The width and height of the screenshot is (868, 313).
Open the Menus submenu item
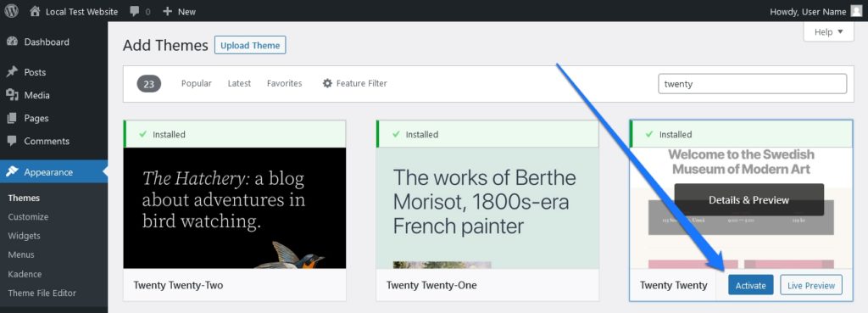pyautogui.click(x=21, y=254)
